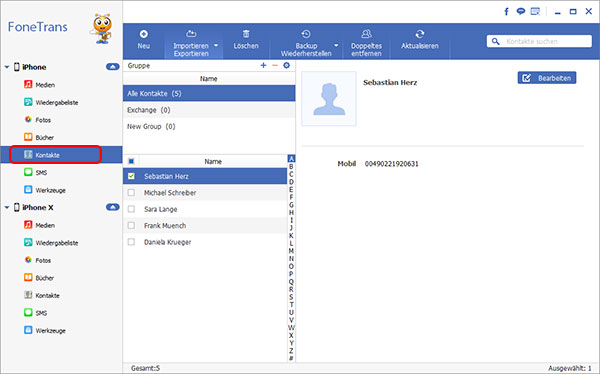Viewport: 600px width, 374px height.
Task: Click the eject button next to iPhone X
Action: pyautogui.click(x=112, y=207)
